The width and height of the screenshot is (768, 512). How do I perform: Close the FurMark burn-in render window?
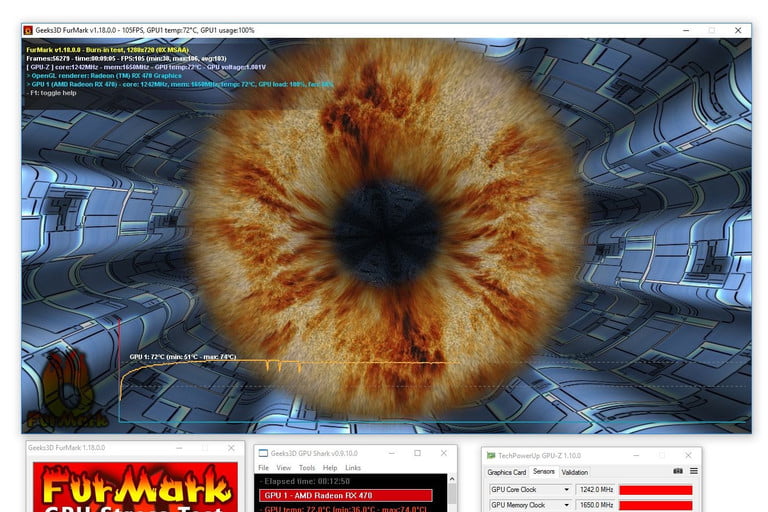[737, 30]
